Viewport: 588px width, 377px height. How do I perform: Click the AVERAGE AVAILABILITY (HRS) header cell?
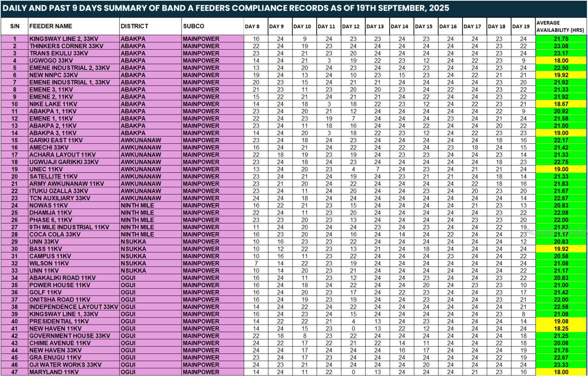click(x=560, y=26)
